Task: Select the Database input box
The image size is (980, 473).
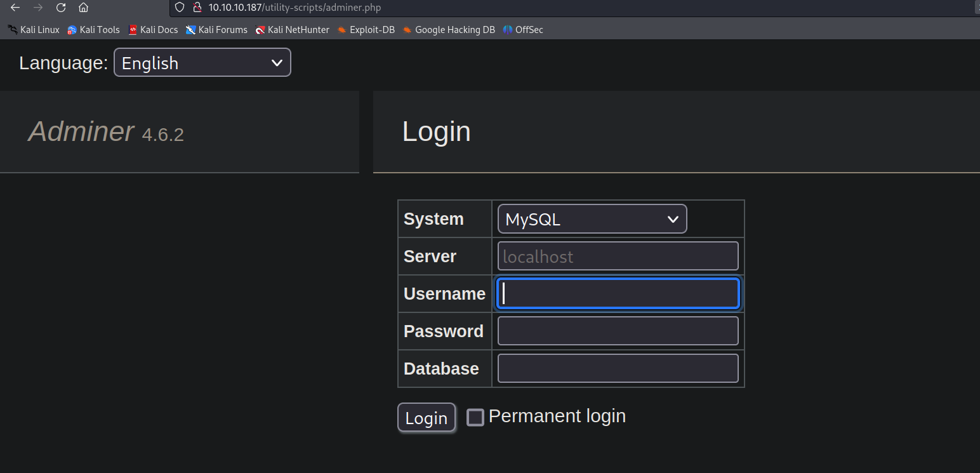Action: tap(618, 368)
